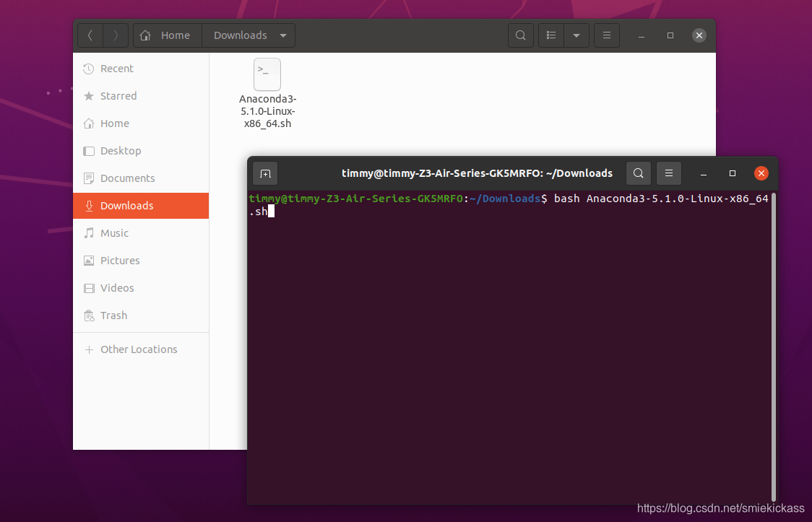Click the terminal title bar text
This screenshot has width=812, height=522.
(477, 173)
